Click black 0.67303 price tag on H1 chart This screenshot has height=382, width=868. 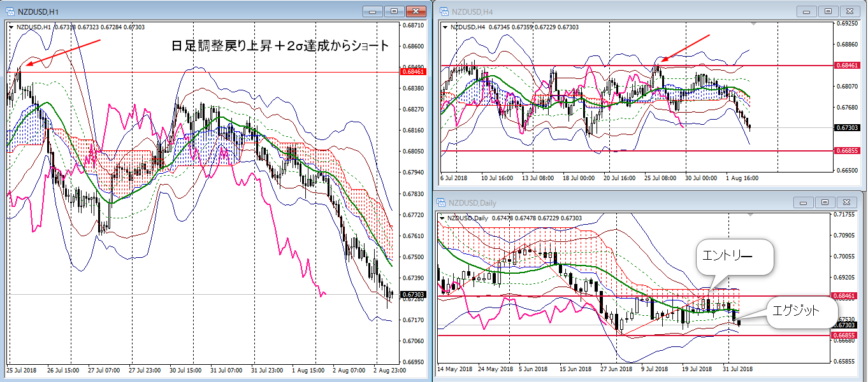coord(412,294)
